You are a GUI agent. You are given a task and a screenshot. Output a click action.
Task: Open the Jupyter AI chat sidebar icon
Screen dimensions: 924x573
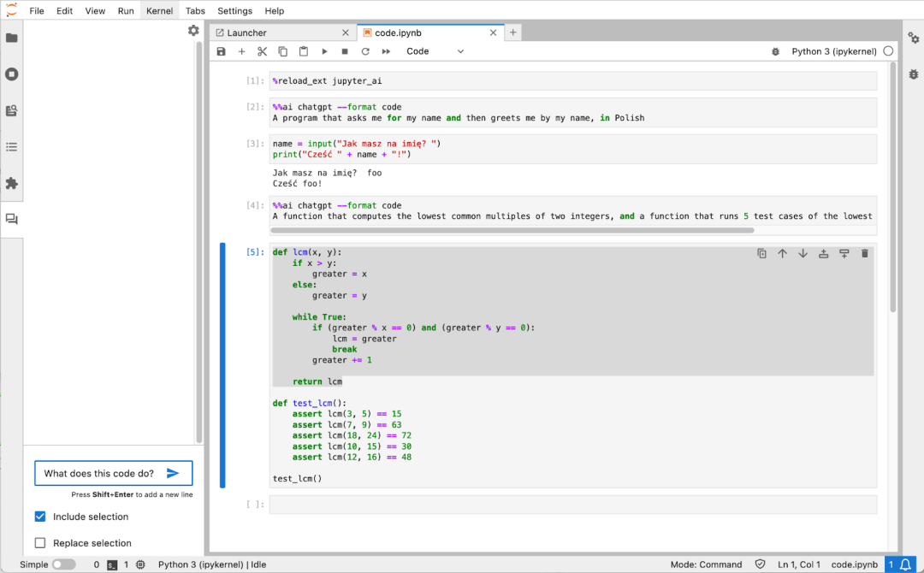point(12,220)
